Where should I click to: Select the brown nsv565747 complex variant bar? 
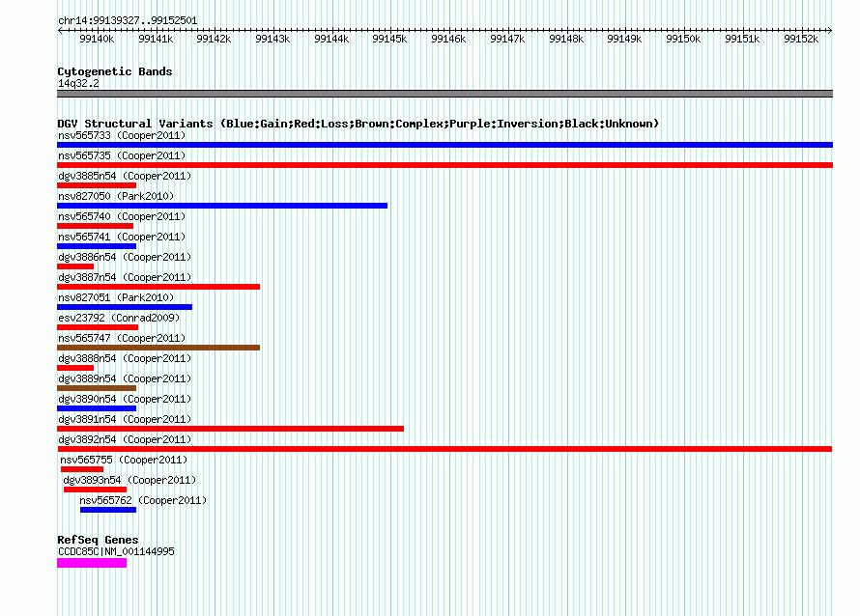click(x=158, y=348)
